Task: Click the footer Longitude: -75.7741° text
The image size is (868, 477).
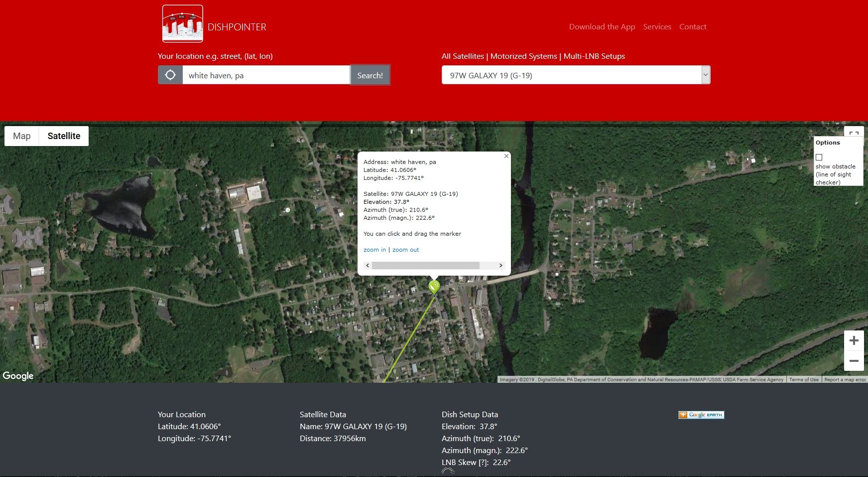Action: 194,439
